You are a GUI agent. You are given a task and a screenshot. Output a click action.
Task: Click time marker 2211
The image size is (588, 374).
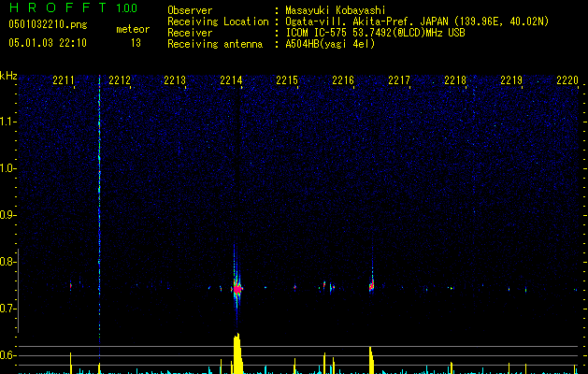(64, 80)
